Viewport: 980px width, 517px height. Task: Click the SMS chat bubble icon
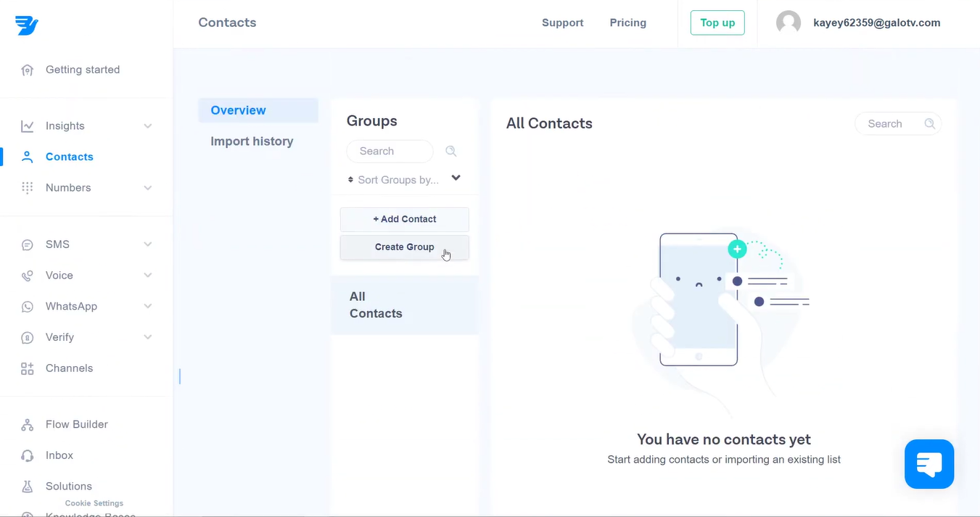point(28,245)
